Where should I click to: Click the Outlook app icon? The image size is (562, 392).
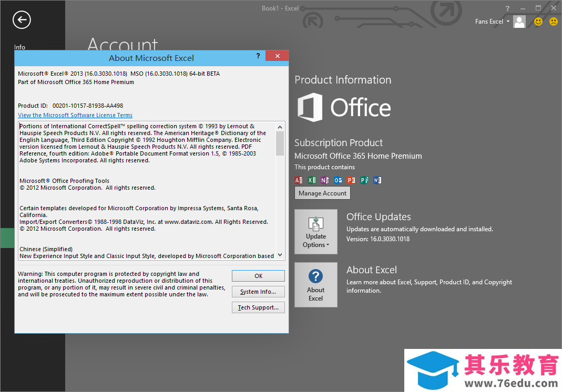(x=338, y=180)
